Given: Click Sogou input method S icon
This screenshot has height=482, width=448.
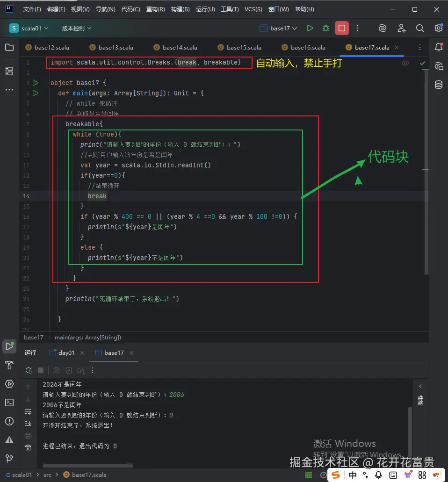Looking at the screenshot, I should 336,475.
